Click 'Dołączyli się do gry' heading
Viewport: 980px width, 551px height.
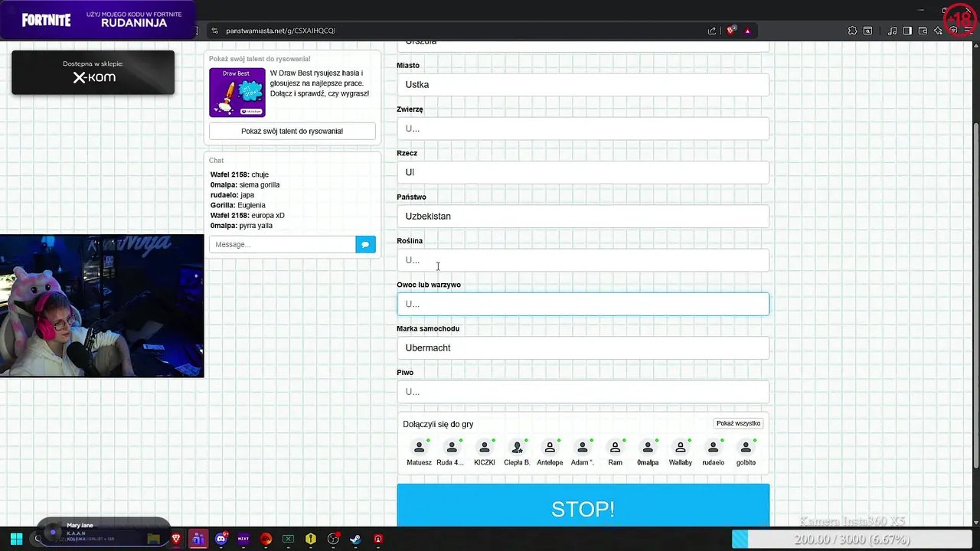pos(438,424)
